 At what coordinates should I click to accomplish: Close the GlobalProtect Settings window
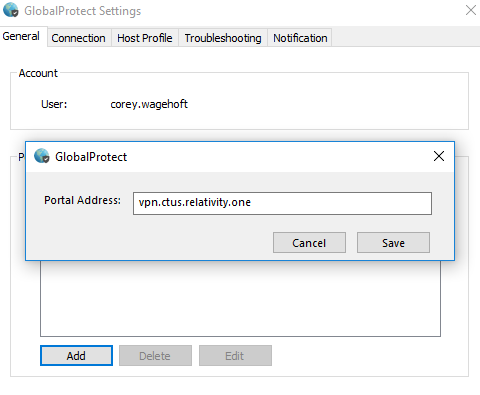click(x=471, y=10)
